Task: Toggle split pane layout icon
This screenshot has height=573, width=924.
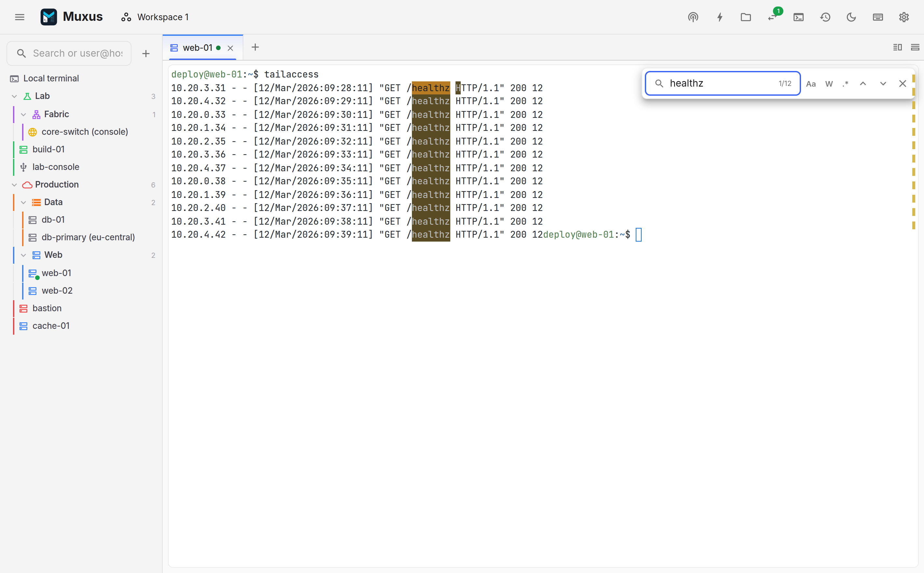Action: [x=897, y=48]
